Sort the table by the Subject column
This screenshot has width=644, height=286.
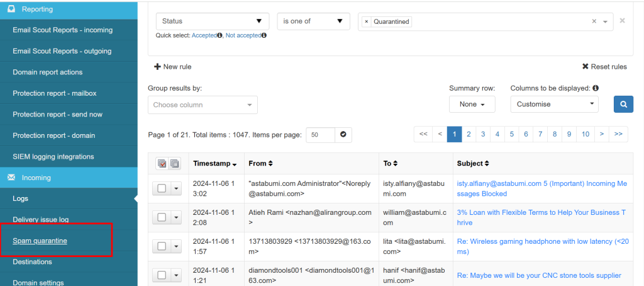474,163
